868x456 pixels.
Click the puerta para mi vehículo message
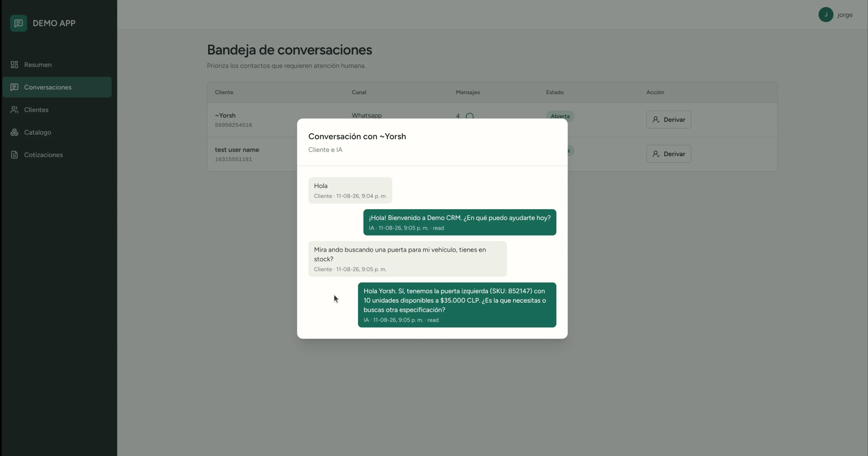(x=407, y=259)
